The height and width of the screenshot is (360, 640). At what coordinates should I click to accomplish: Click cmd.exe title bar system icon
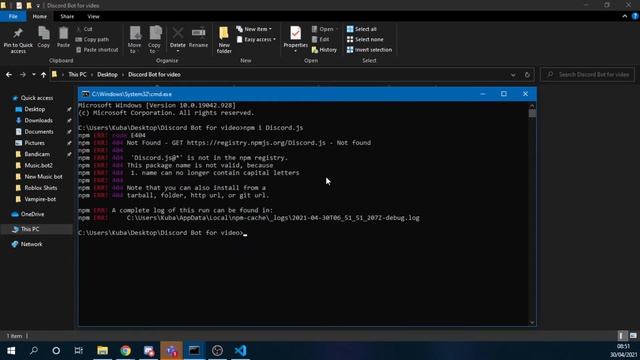[85, 94]
